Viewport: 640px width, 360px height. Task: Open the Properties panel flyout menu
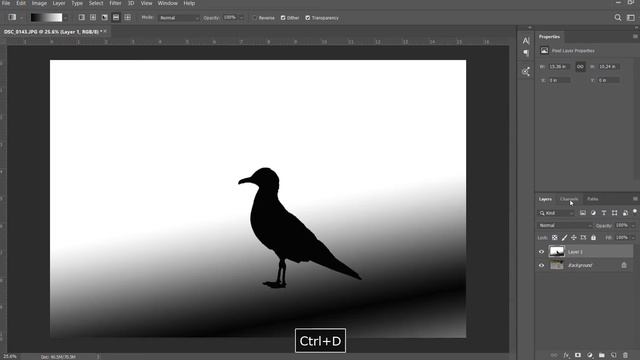(x=635, y=36)
